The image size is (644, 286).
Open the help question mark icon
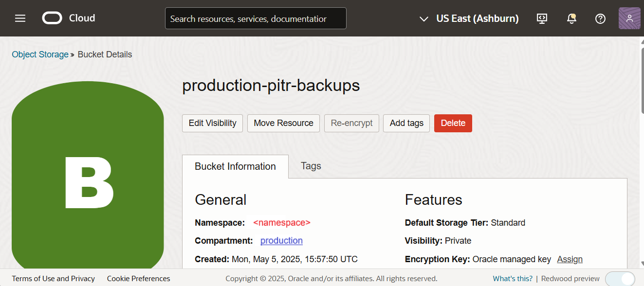(x=601, y=18)
